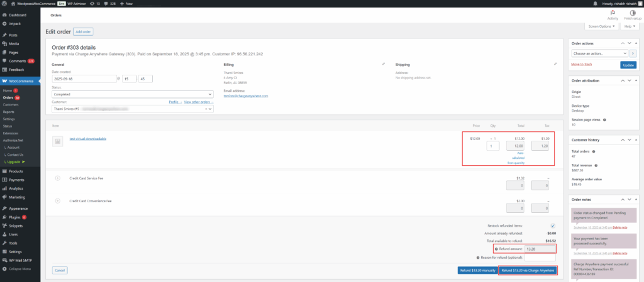Screen dimensions: 644x282
Task: Click the Refund amount input field
Action: point(540,249)
